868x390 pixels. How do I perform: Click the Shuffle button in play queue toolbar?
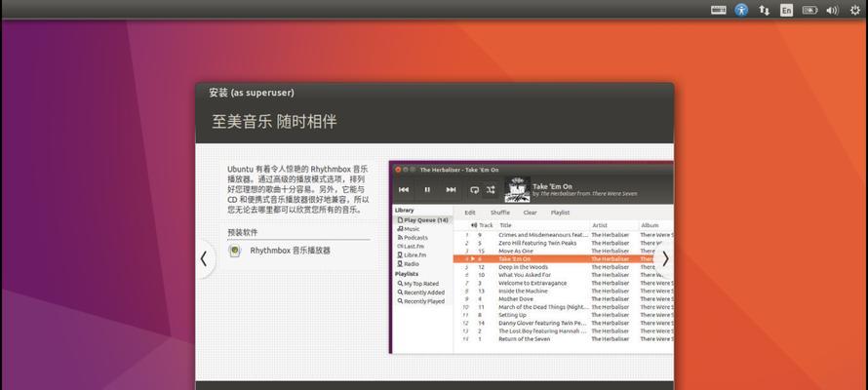click(500, 213)
